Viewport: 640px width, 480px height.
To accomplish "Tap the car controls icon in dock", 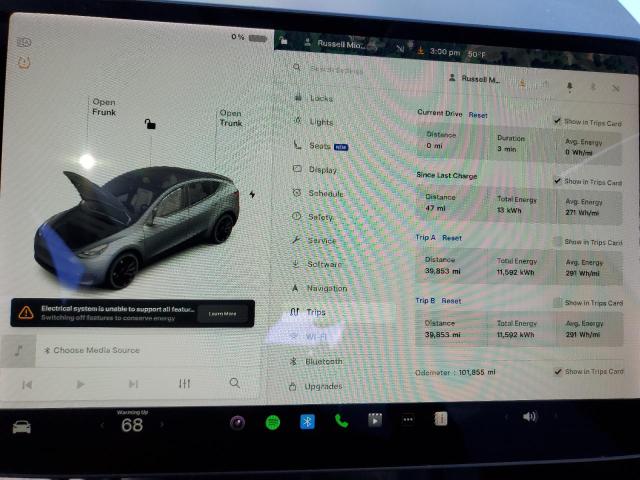I will pyautogui.click(x=22, y=427).
